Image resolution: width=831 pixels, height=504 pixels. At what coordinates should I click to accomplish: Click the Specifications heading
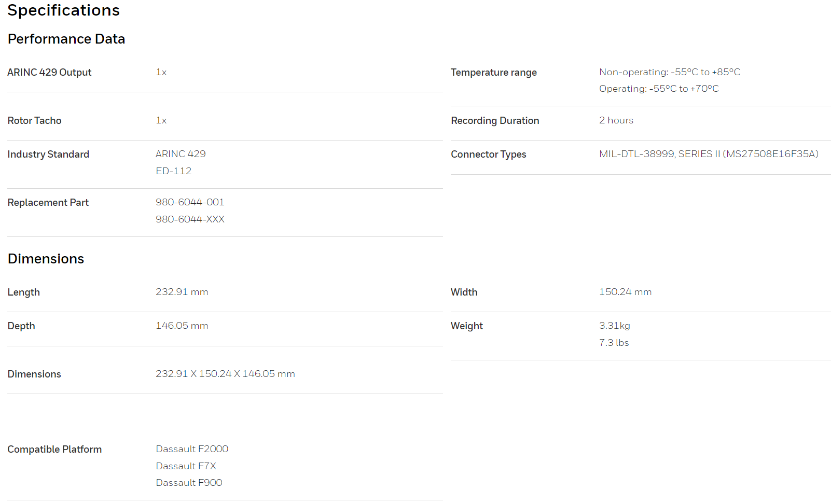63,10
